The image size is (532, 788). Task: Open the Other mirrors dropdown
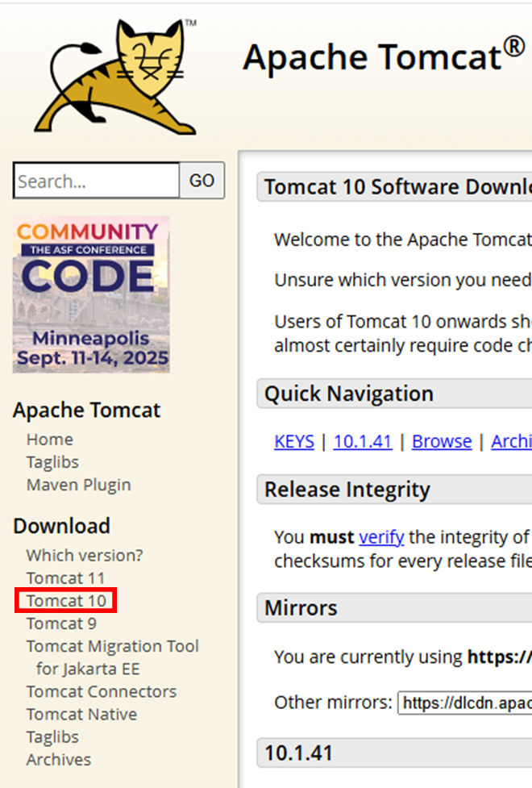click(465, 703)
